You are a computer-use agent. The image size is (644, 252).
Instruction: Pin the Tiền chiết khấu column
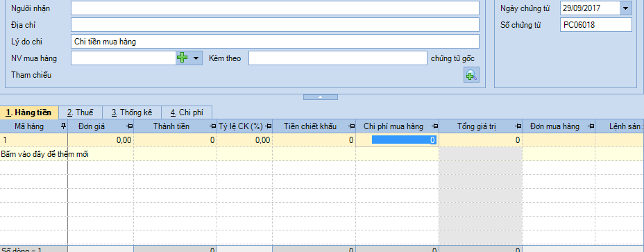point(352,126)
